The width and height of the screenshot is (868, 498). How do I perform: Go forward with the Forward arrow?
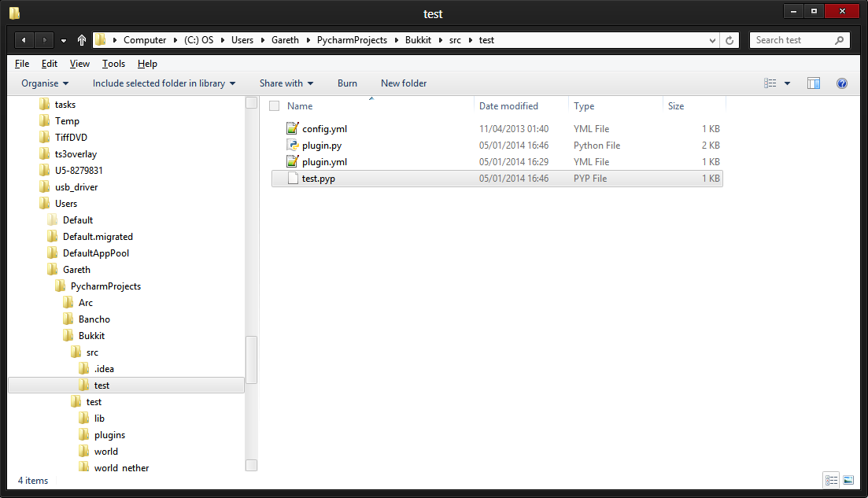click(x=44, y=40)
